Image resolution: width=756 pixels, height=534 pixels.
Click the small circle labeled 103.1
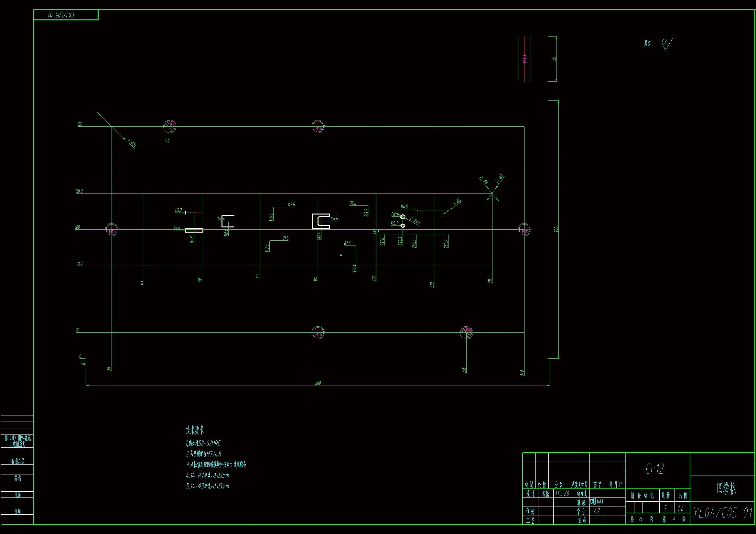coord(403,225)
